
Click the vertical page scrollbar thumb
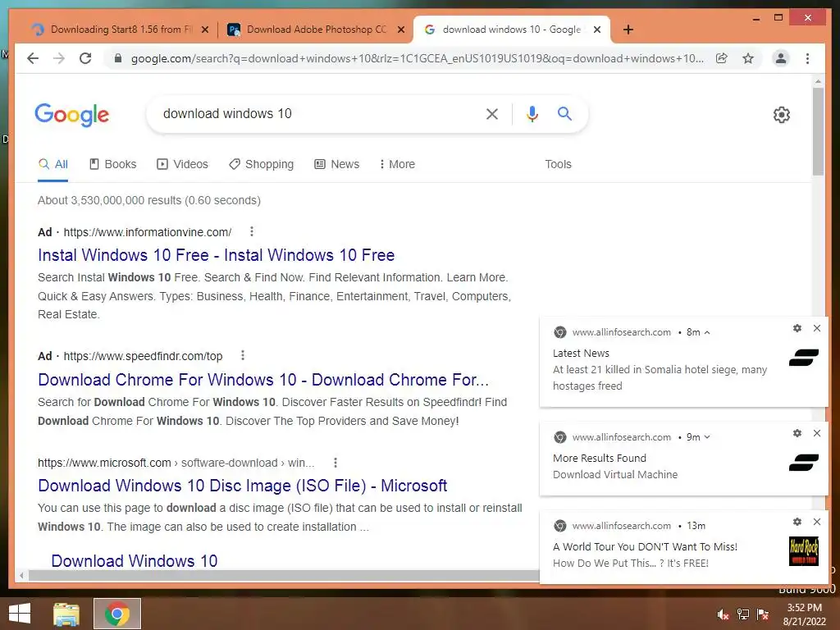pos(818,131)
